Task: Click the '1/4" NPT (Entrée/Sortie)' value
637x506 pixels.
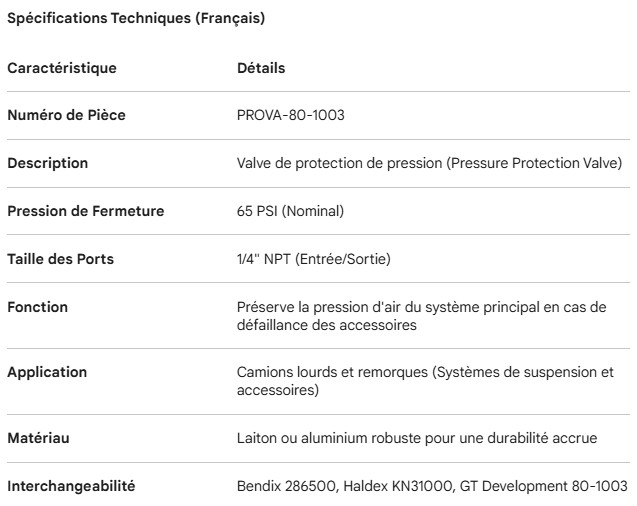Action: click(313, 259)
